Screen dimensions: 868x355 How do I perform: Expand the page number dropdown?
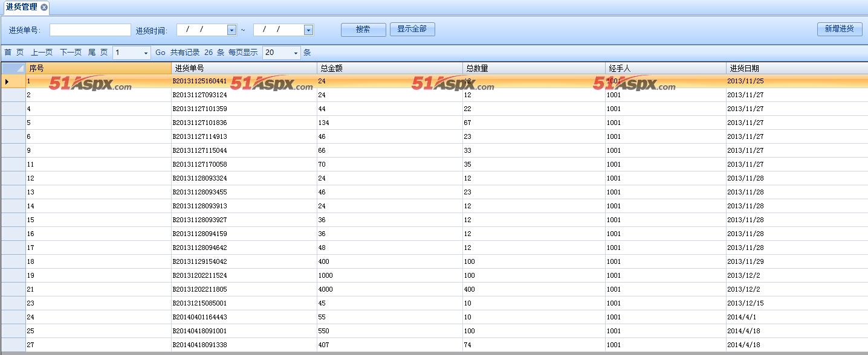[146, 53]
